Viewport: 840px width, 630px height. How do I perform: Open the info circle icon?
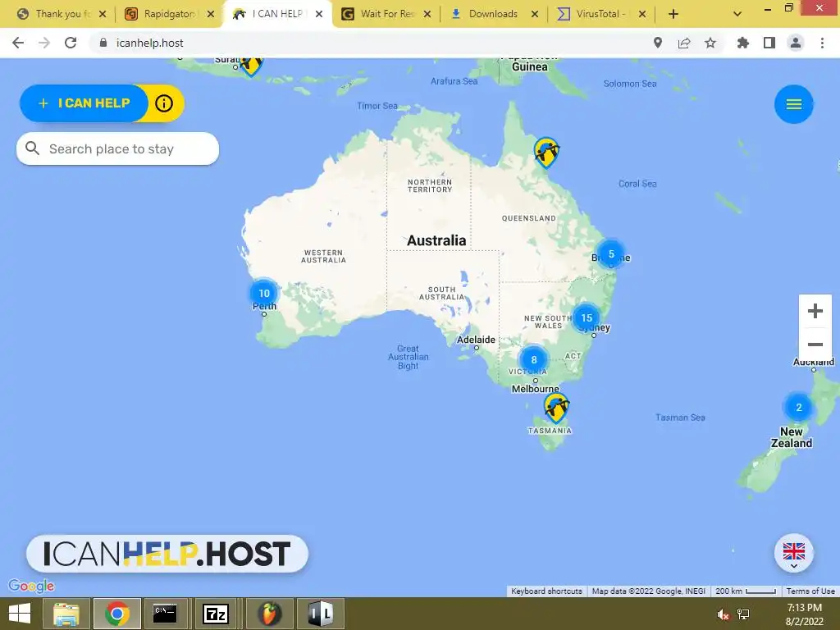tap(164, 103)
